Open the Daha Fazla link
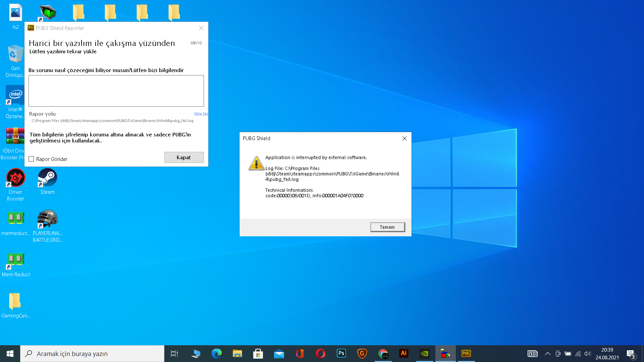This screenshot has height=362, width=644. (201, 114)
